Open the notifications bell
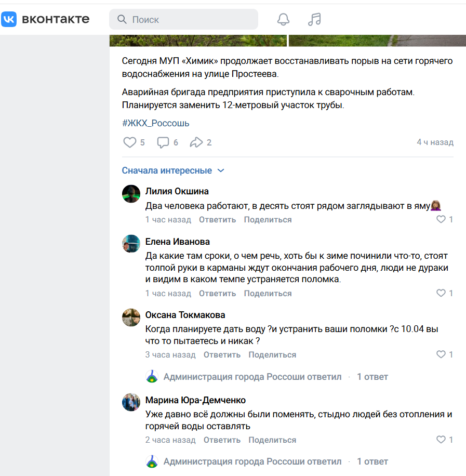This screenshot has height=476, width=466. pyautogui.click(x=283, y=19)
